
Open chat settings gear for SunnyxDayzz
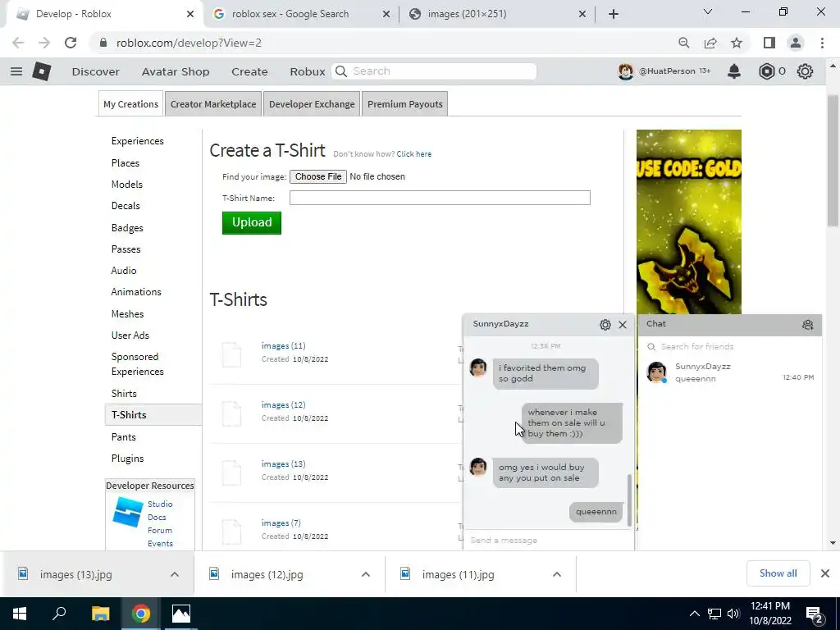click(x=605, y=325)
